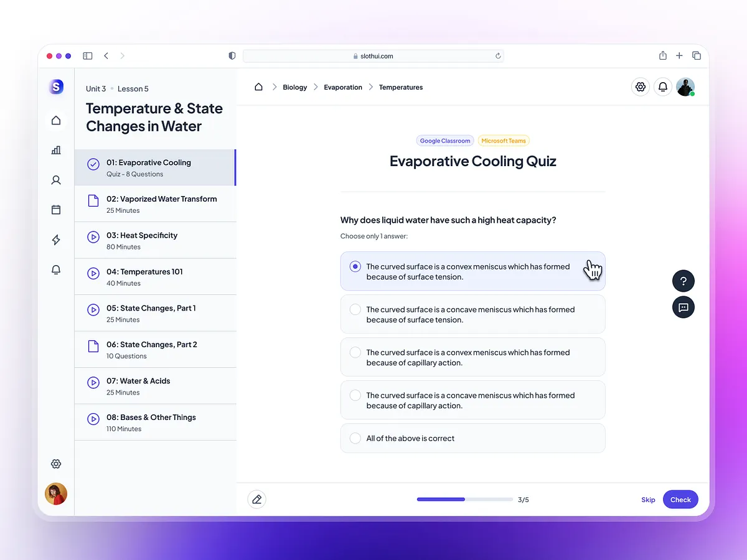Click the pencil edit icon near the progress bar
747x560 pixels.
click(x=256, y=499)
